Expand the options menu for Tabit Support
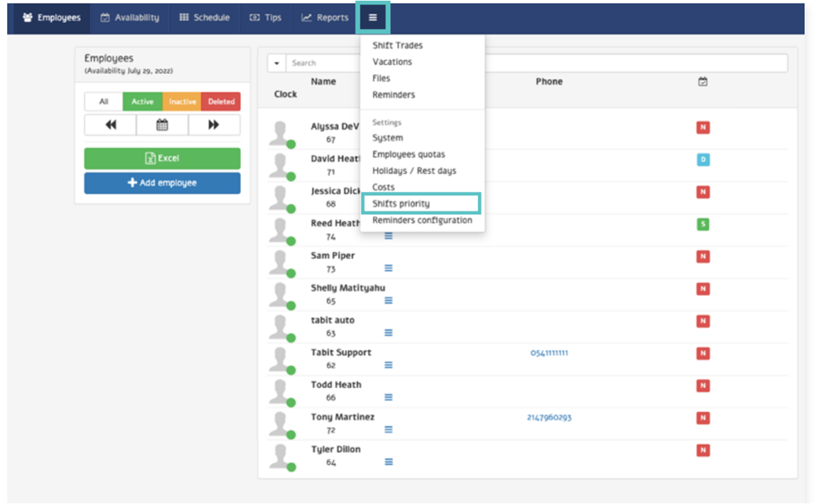Image resolution: width=832 pixels, height=504 pixels. pos(388,364)
